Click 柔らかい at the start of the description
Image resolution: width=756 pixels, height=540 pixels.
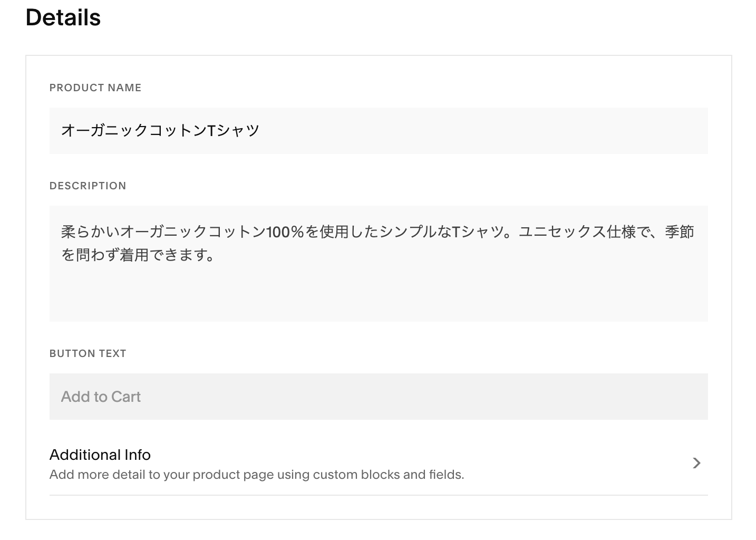point(90,232)
